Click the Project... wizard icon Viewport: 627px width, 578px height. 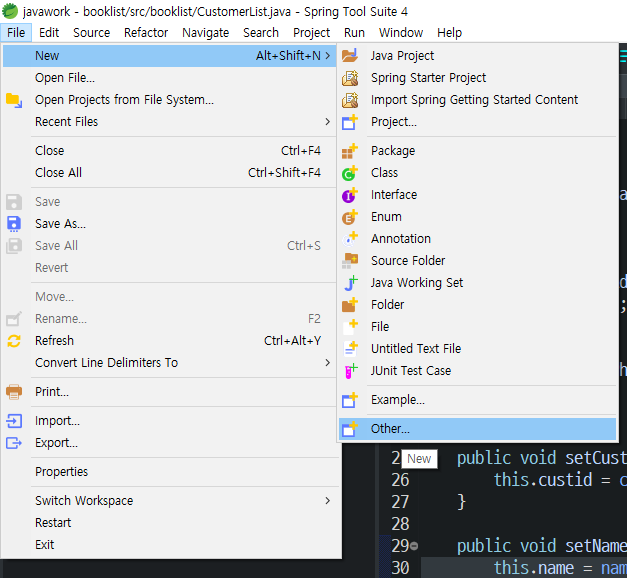tap(350, 122)
